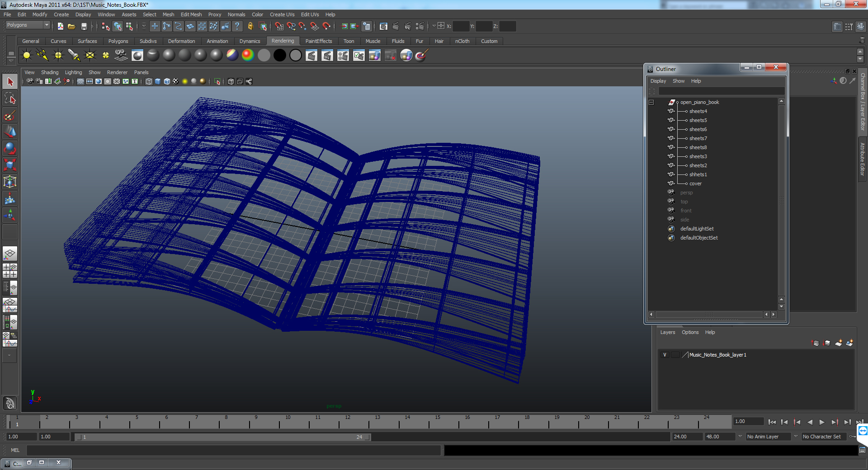Create a spot light from shelf
Image resolution: width=868 pixels, height=470 pixels.
click(x=74, y=56)
